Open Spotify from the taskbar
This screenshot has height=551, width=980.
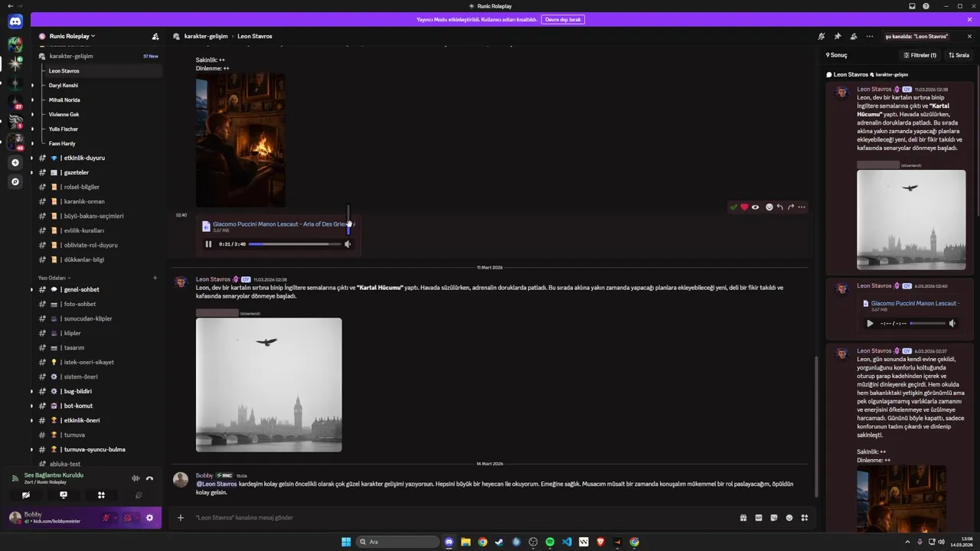550,542
